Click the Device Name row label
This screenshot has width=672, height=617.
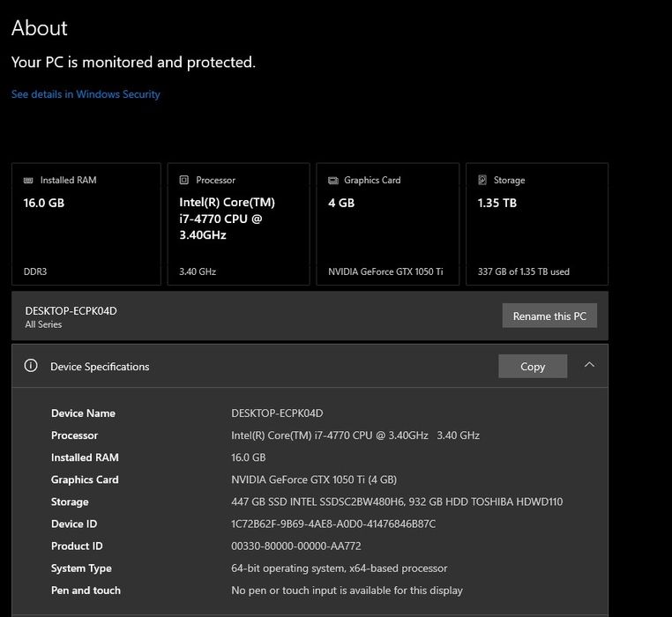coord(83,413)
